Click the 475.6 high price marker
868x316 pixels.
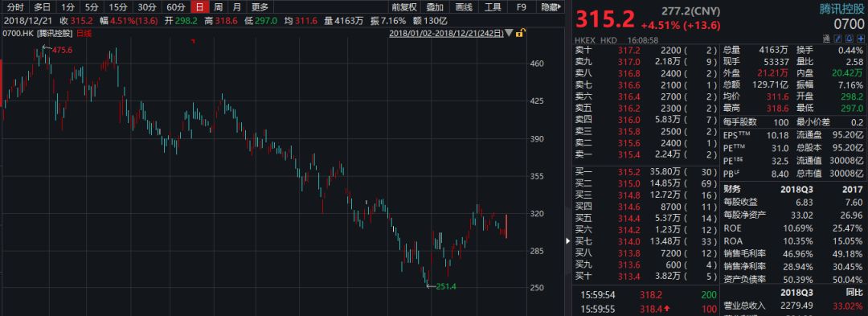tap(62, 50)
